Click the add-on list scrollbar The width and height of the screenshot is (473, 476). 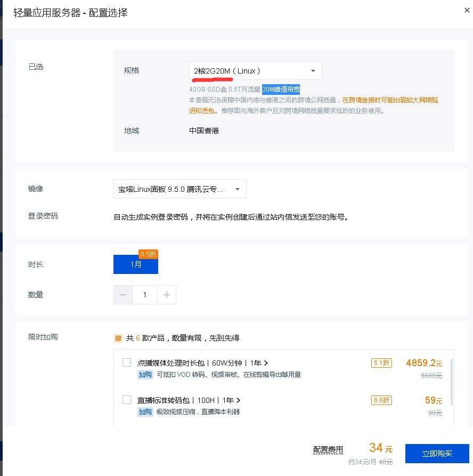[x=452, y=382]
